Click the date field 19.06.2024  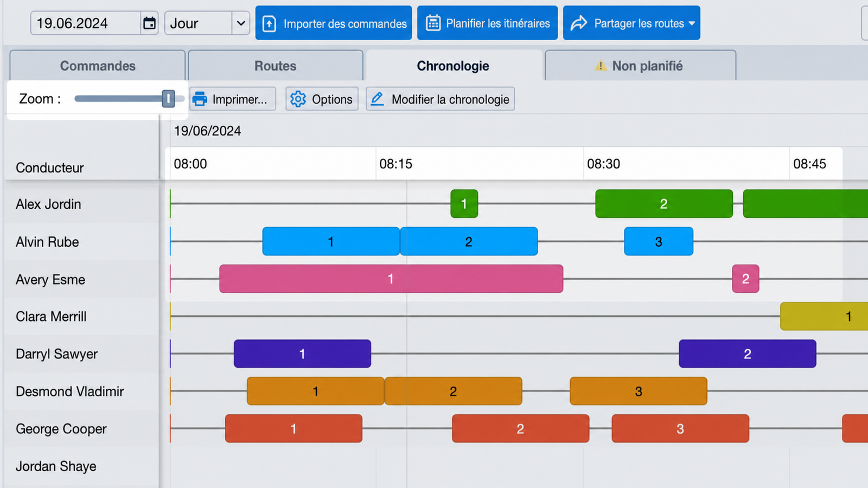pyautogui.click(x=86, y=23)
